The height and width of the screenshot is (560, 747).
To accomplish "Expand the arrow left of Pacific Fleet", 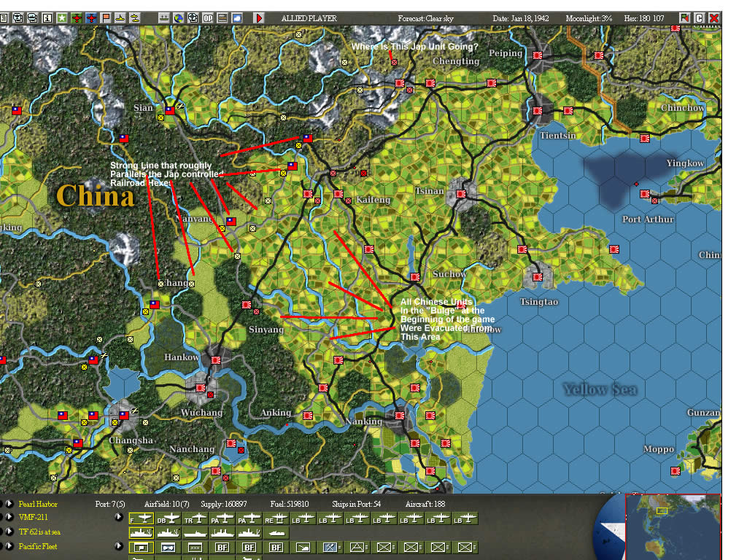I will point(9,545).
